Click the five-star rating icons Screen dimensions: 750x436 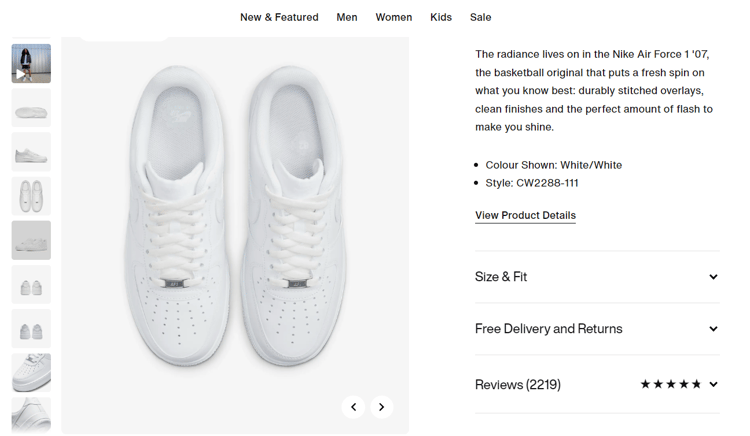click(x=670, y=385)
